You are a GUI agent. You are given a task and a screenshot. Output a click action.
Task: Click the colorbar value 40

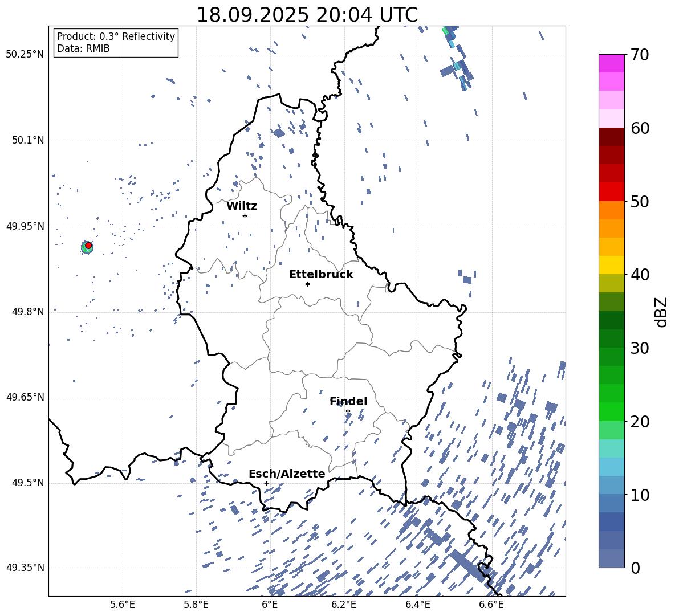click(x=640, y=275)
